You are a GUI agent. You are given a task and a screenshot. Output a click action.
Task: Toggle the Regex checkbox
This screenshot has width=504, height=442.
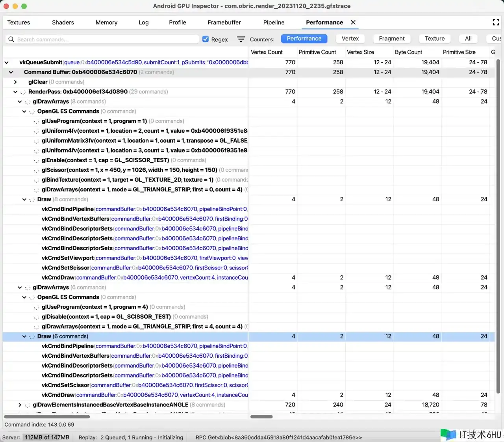click(206, 39)
